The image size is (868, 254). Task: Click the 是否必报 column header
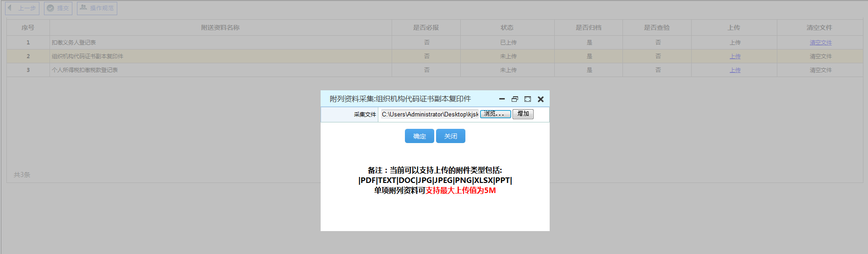point(426,28)
